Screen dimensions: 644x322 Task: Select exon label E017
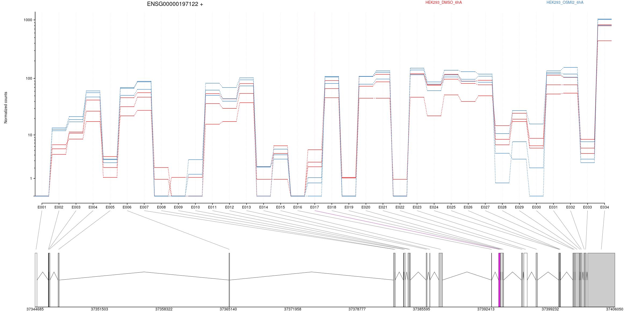point(314,207)
